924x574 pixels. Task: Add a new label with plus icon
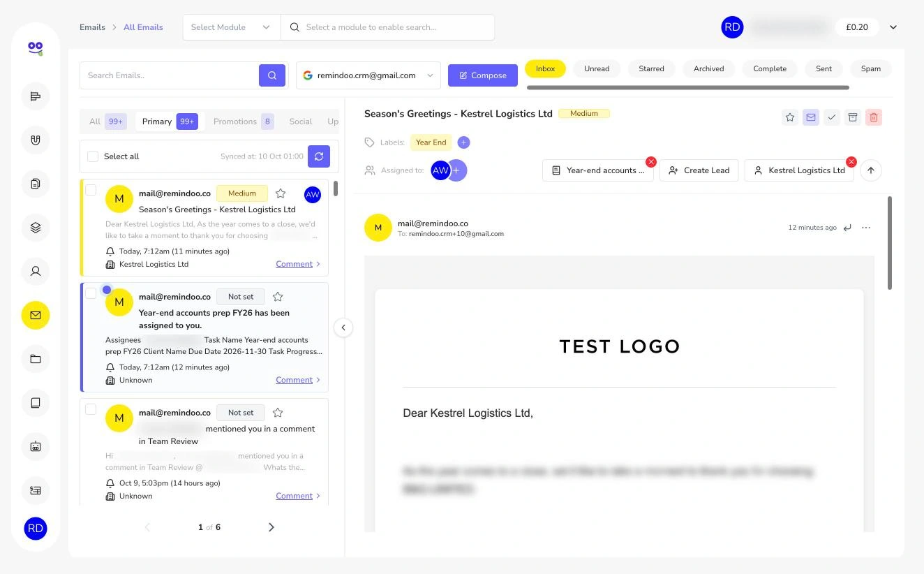(x=463, y=142)
